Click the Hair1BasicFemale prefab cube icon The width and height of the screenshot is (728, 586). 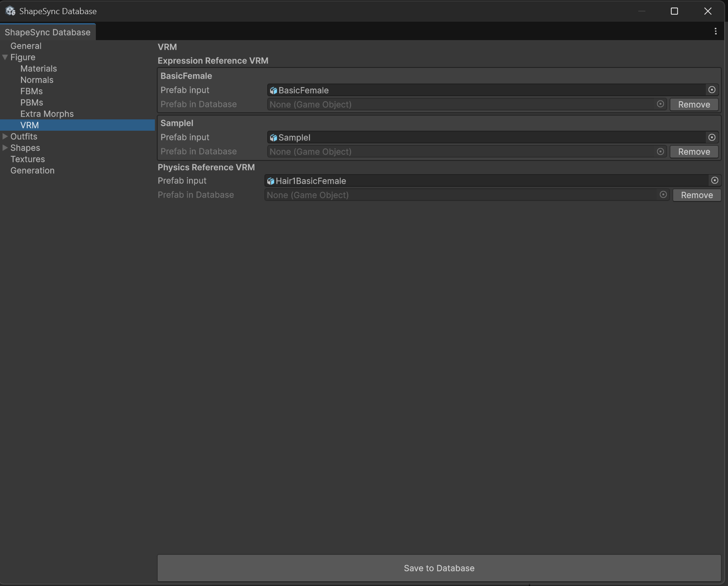[271, 181]
